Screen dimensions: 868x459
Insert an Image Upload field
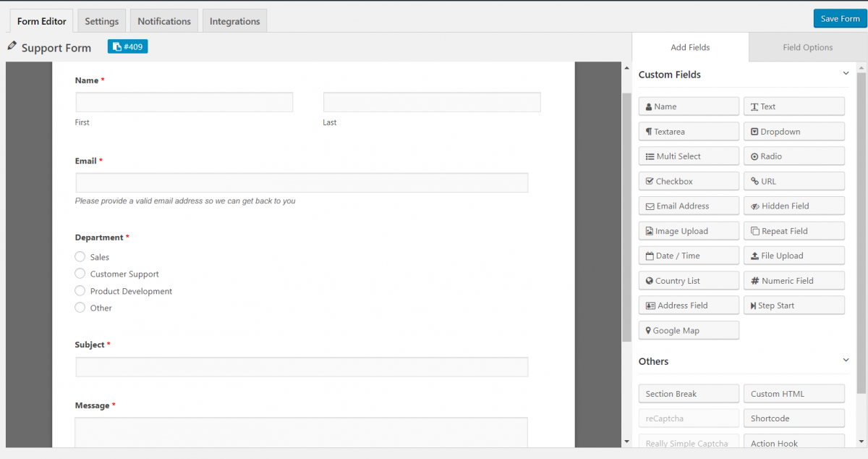pyautogui.click(x=688, y=230)
